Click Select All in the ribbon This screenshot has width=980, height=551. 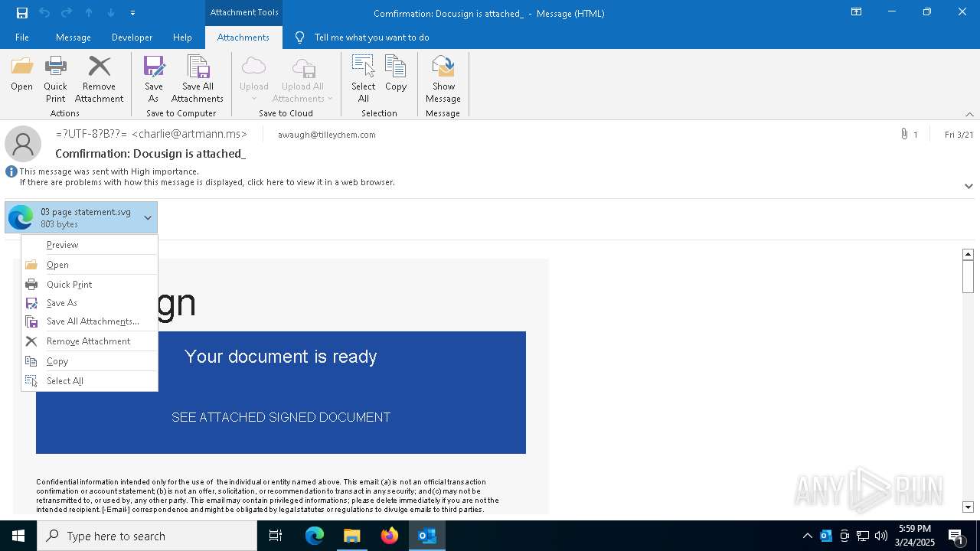click(364, 79)
